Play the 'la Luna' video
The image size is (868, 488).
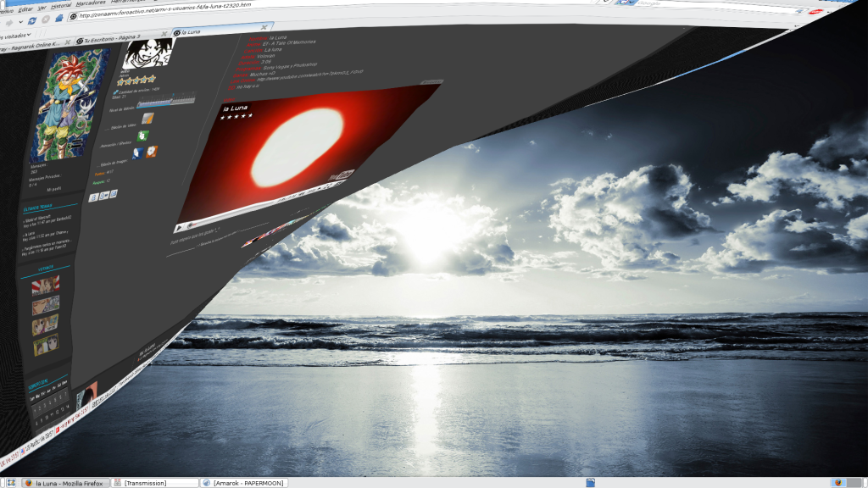[x=179, y=227]
